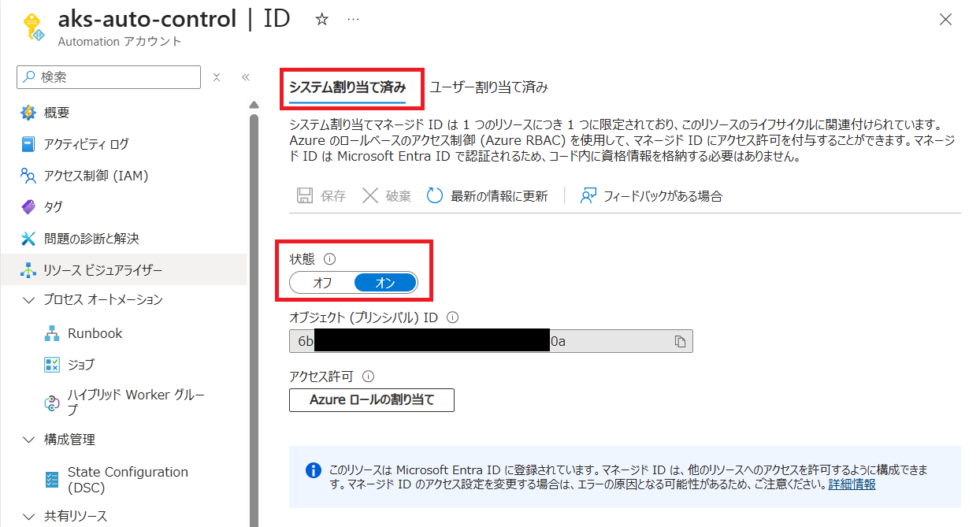
Task: Click the アクティビティ ログ icon
Action: click(28, 144)
